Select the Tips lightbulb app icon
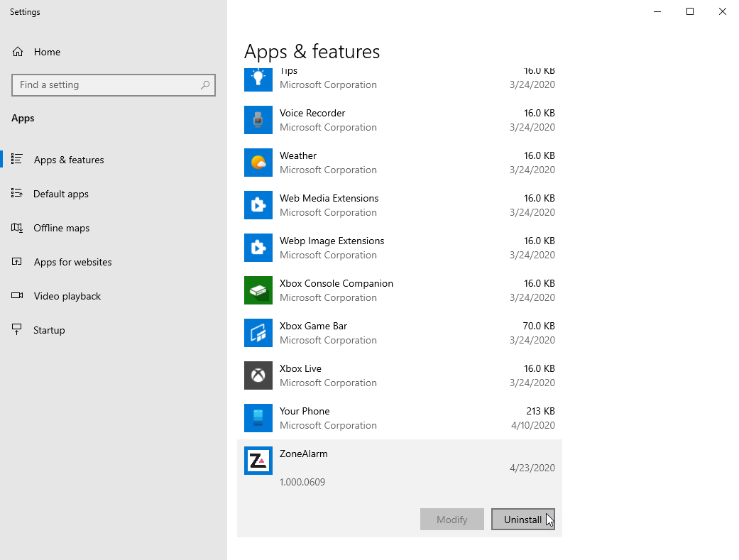This screenshot has height=560, width=739. click(258, 79)
